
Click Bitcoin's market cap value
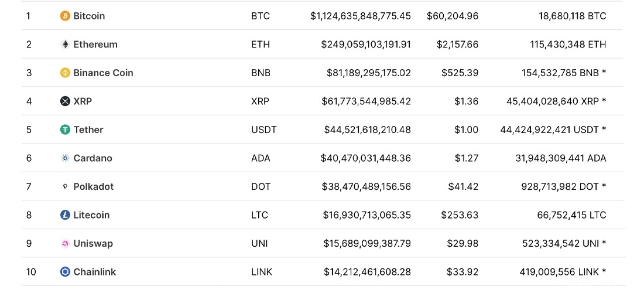pyautogui.click(x=361, y=16)
